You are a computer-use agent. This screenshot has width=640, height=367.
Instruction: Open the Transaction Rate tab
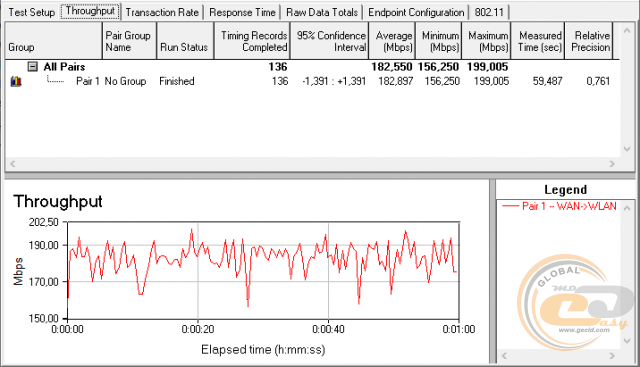coord(162,12)
